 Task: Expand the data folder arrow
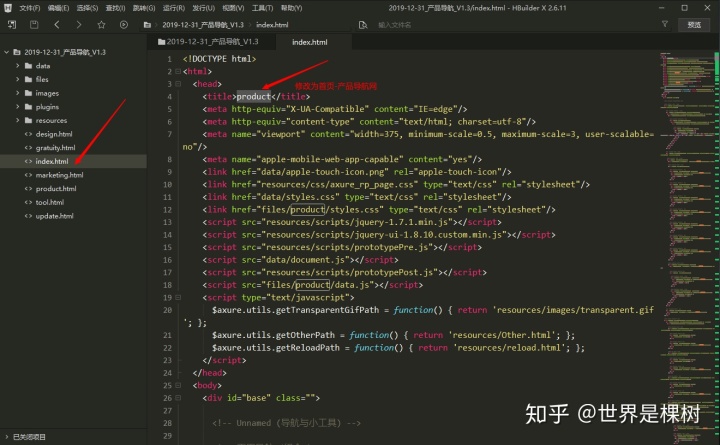[17, 66]
